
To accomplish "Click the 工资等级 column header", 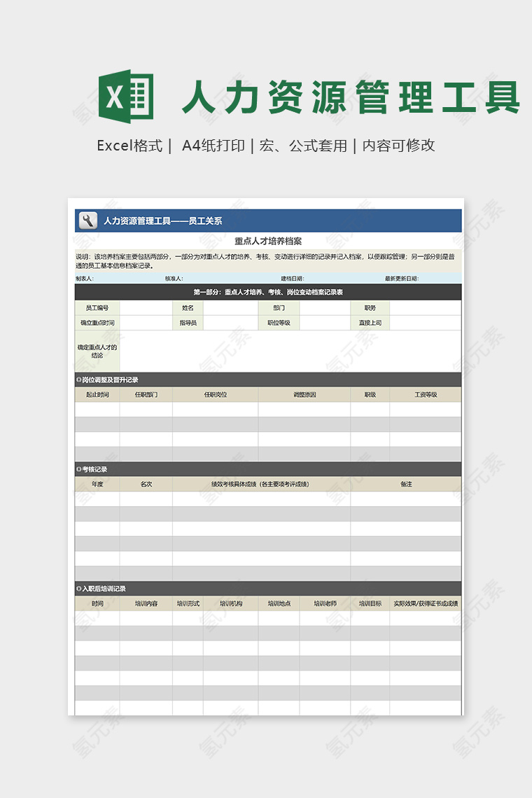I will click(426, 394).
